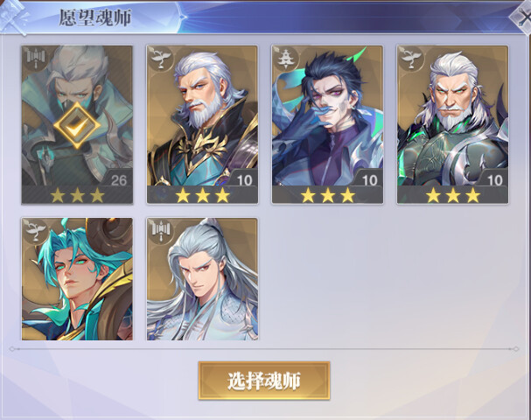531x420 pixels.
Task: Click three-star rating under masked hero
Action: click(x=77, y=195)
